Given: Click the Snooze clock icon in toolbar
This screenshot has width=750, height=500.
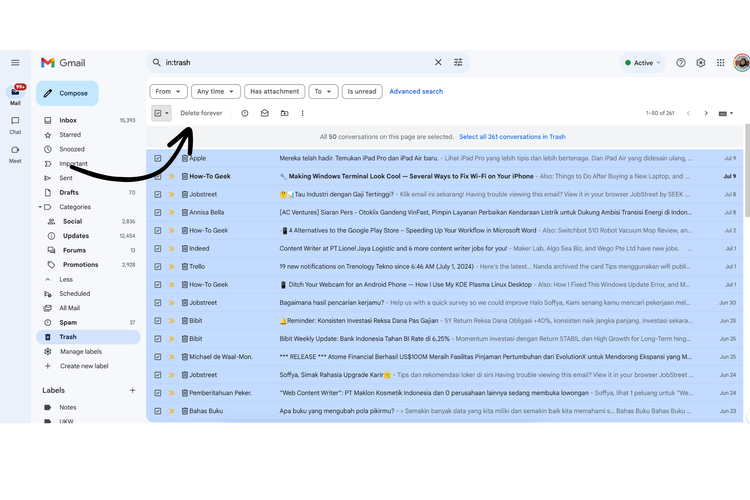Looking at the screenshot, I should (245, 113).
